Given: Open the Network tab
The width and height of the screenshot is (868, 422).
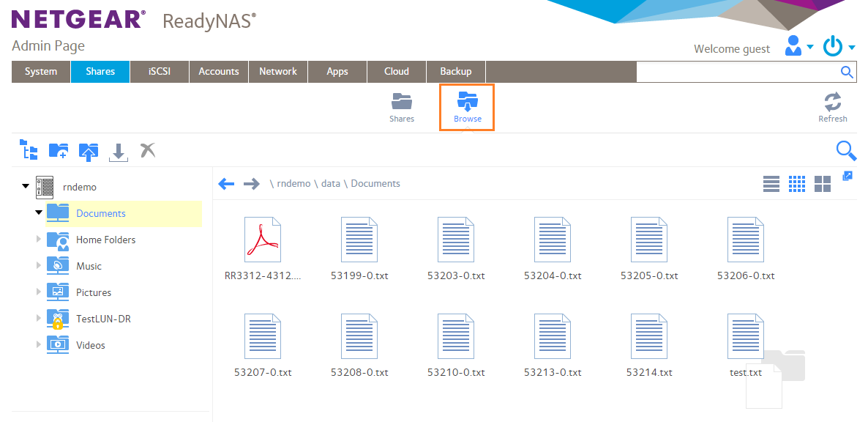Looking at the screenshot, I should (x=278, y=71).
